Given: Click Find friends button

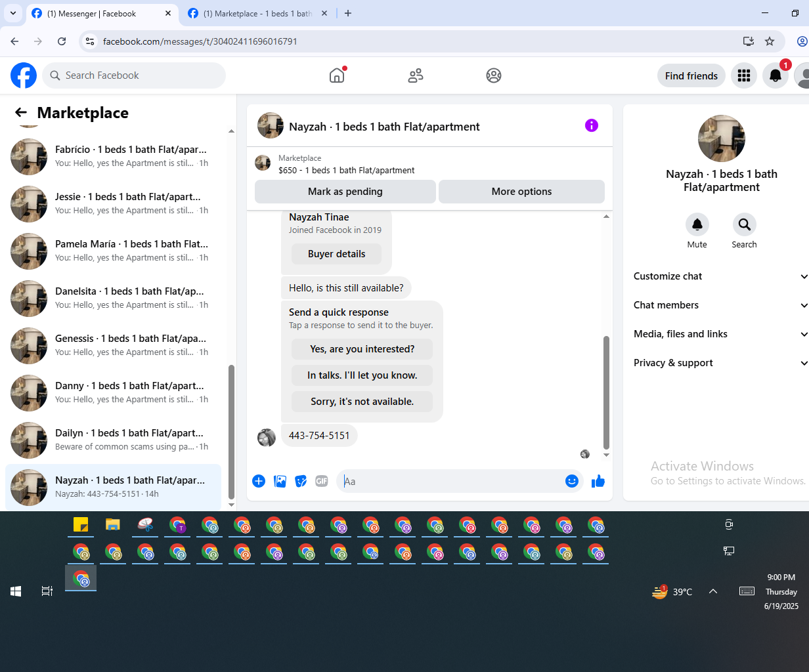Looking at the screenshot, I should pyautogui.click(x=691, y=75).
